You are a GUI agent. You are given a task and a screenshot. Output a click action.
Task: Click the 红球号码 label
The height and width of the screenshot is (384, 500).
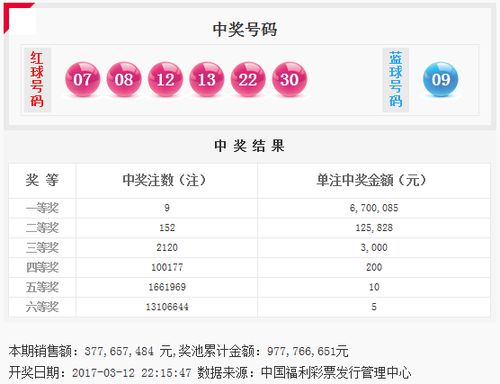[x=37, y=79]
